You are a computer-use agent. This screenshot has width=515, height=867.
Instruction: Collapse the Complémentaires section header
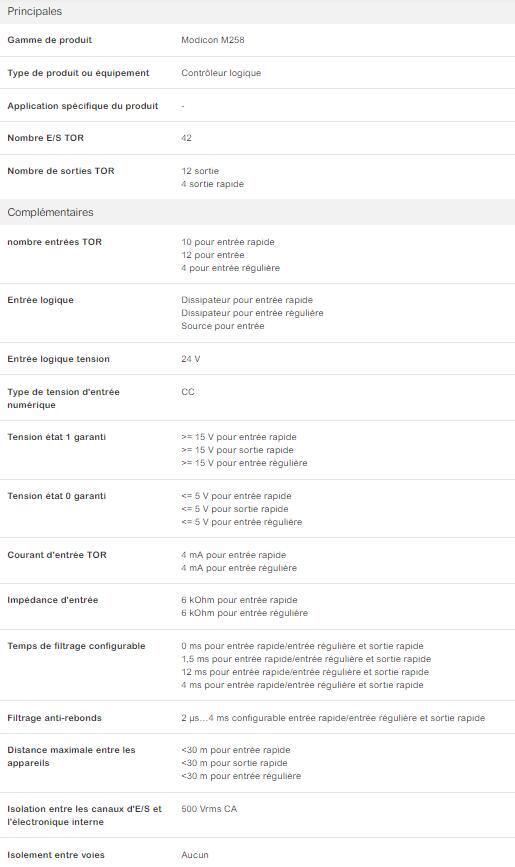(x=257, y=212)
